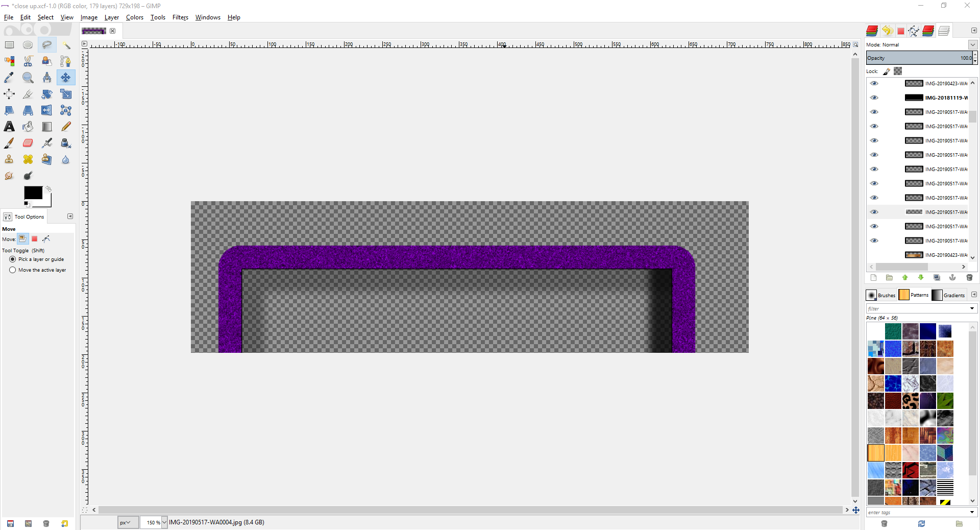
Task: Open the layer Mode dropdown
Action: click(973, 45)
